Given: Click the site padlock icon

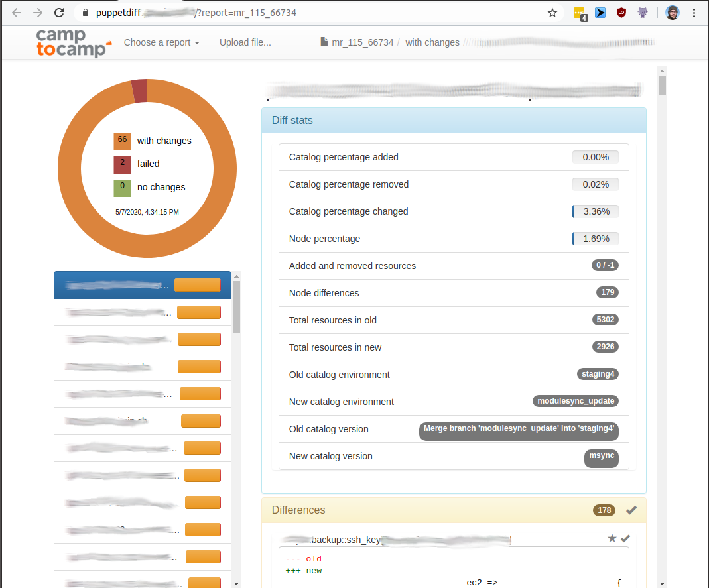Looking at the screenshot, I should coord(86,13).
